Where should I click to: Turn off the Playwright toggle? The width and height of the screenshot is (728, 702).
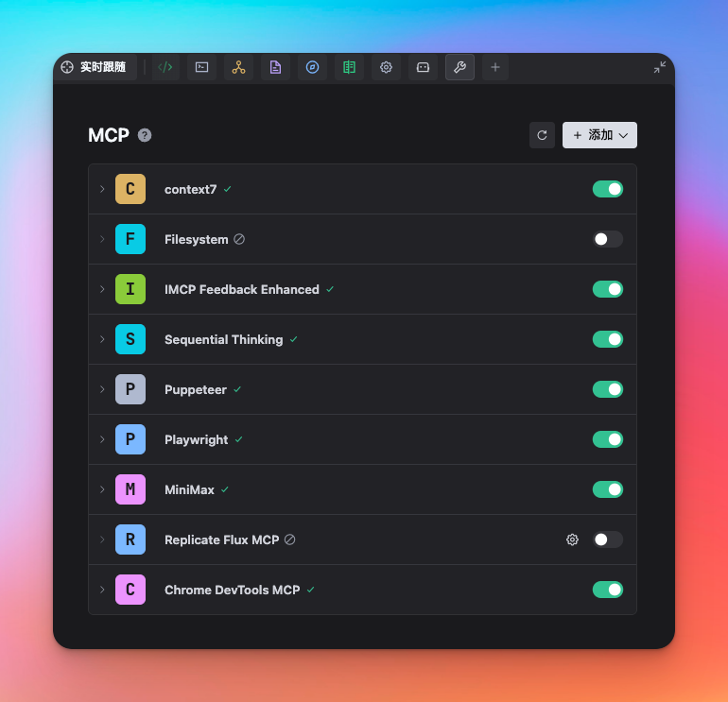[x=608, y=439]
